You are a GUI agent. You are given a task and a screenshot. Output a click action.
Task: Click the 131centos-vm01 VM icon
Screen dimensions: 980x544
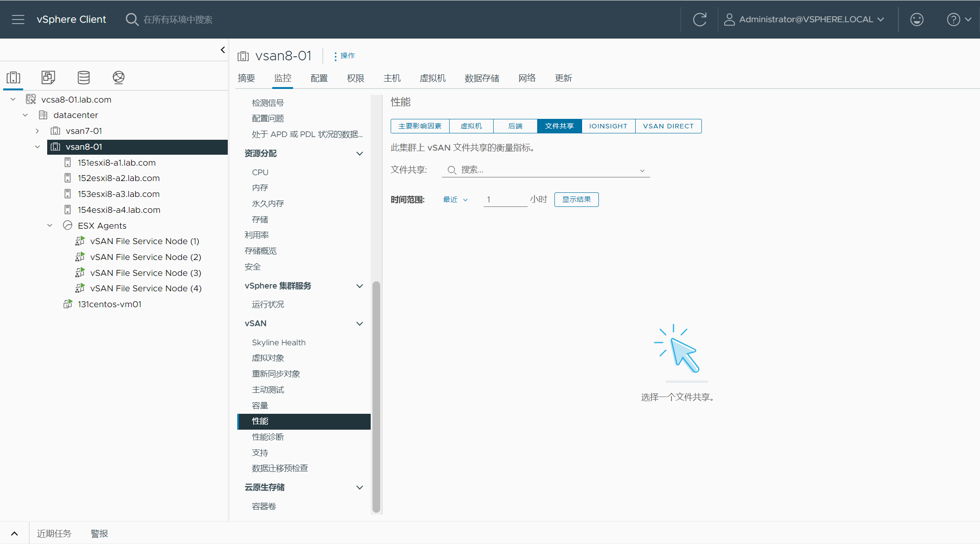tap(68, 304)
